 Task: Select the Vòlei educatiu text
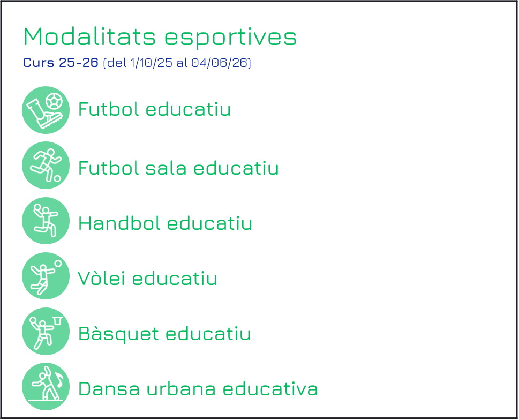click(147, 279)
